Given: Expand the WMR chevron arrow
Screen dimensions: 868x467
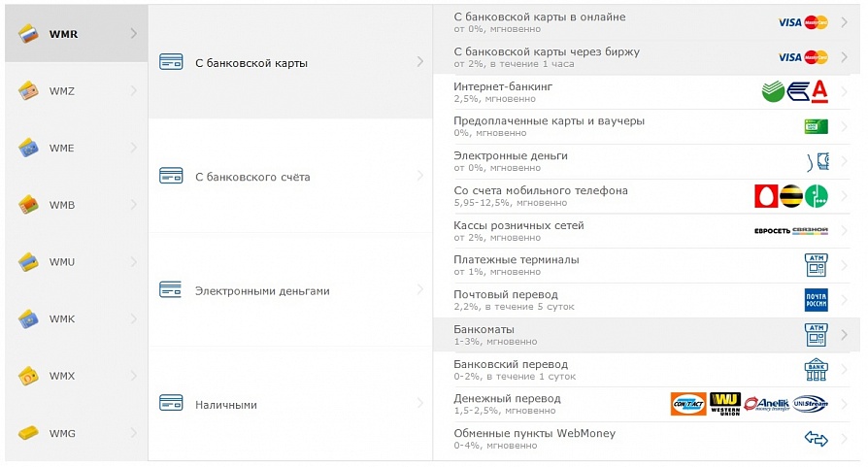Looking at the screenshot, I should click(x=133, y=33).
